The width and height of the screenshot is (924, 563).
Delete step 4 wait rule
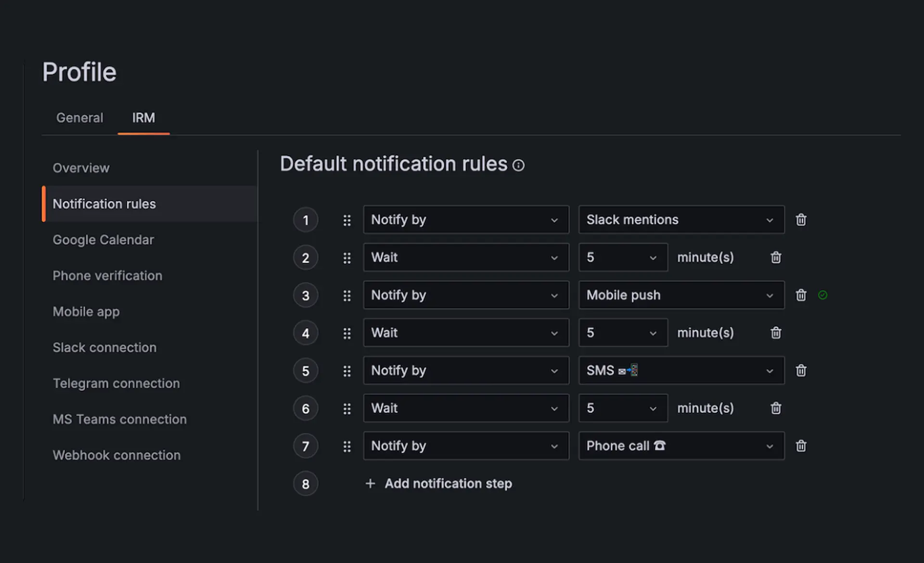[x=776, y=333]
